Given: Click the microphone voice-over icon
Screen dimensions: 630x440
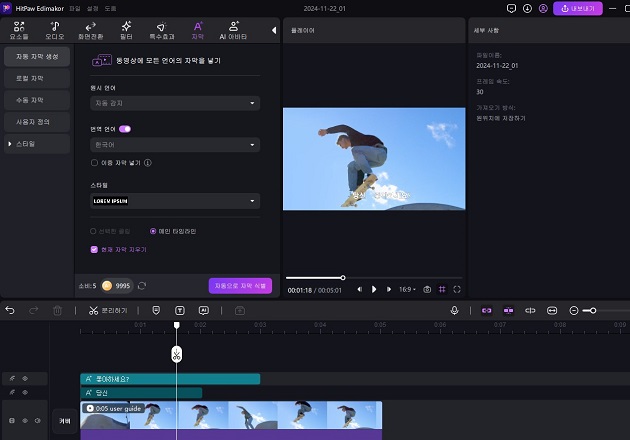Looking at the screenshot, I should coord(454,311).
